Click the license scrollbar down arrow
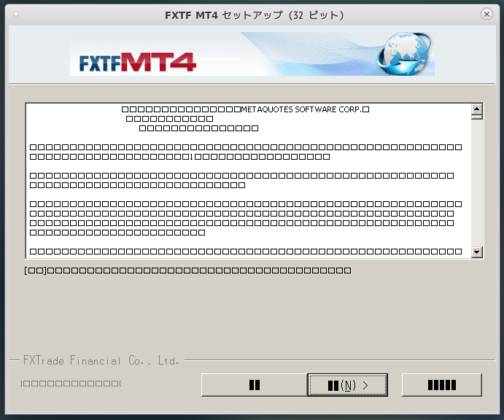The height and width of the screenshot is (420, 504). coord(477,252)
